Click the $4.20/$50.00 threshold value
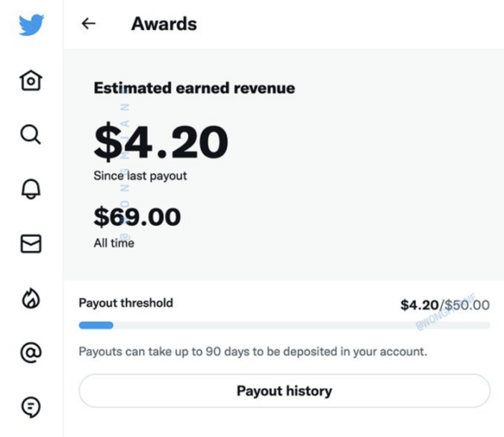Image resolution: width=504 pixels, height=437 pixels. tap(445, 305)
